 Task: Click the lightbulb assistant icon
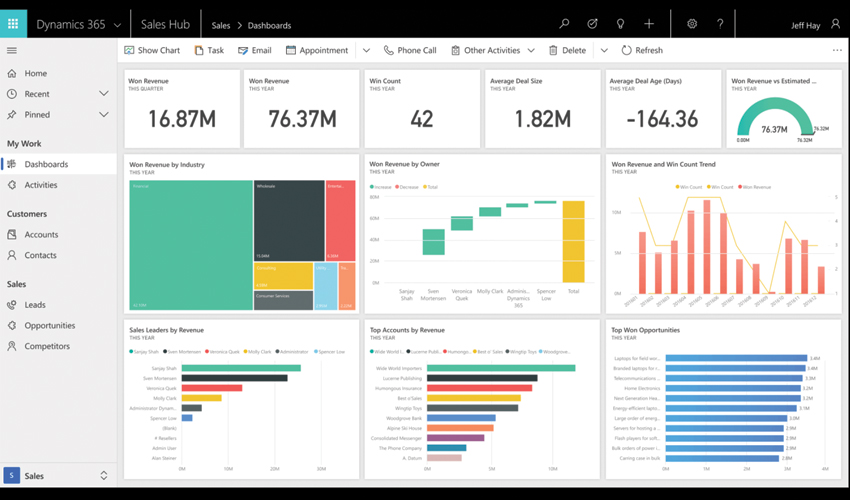click(x=621, y=24)
